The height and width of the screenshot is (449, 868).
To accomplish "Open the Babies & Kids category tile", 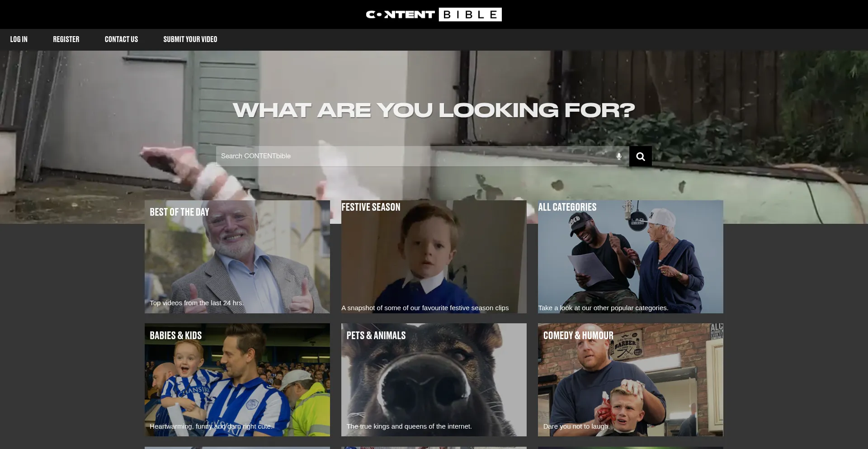I will (x=237, y=384).
